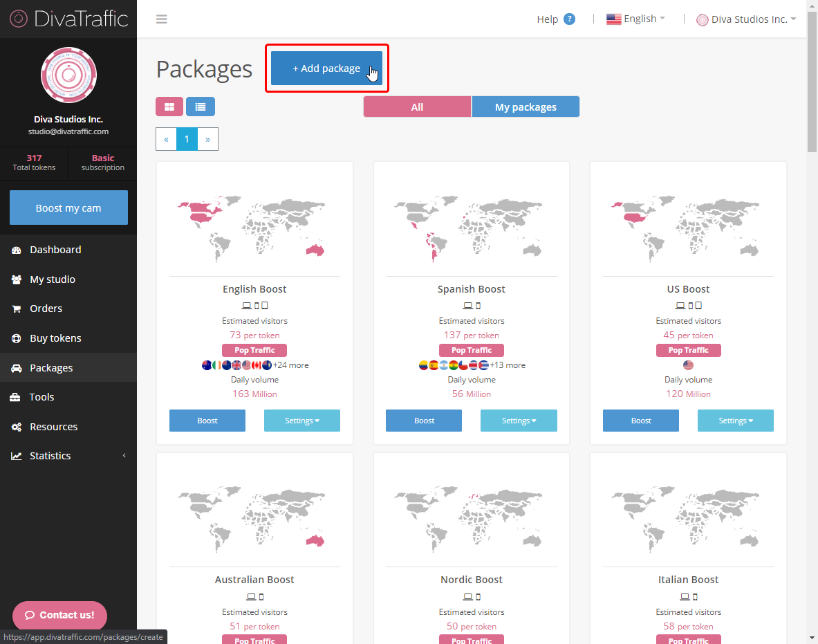Click the Contact us! chat button

(x=59, y=616)
